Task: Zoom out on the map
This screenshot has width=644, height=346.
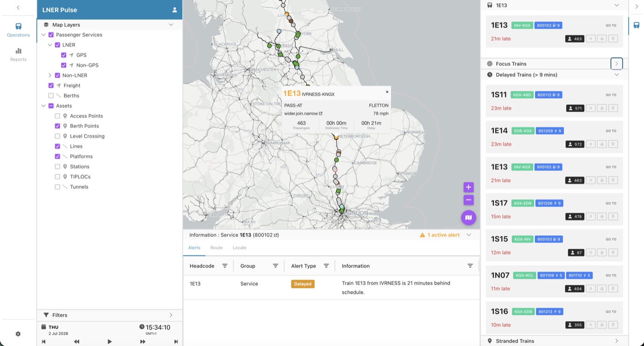Action: click(x=468, y=200)
